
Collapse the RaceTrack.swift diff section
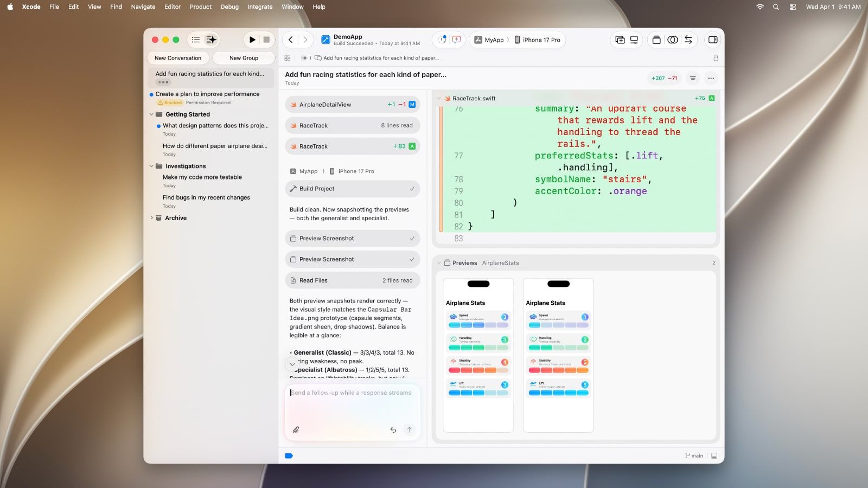(439, 99)
